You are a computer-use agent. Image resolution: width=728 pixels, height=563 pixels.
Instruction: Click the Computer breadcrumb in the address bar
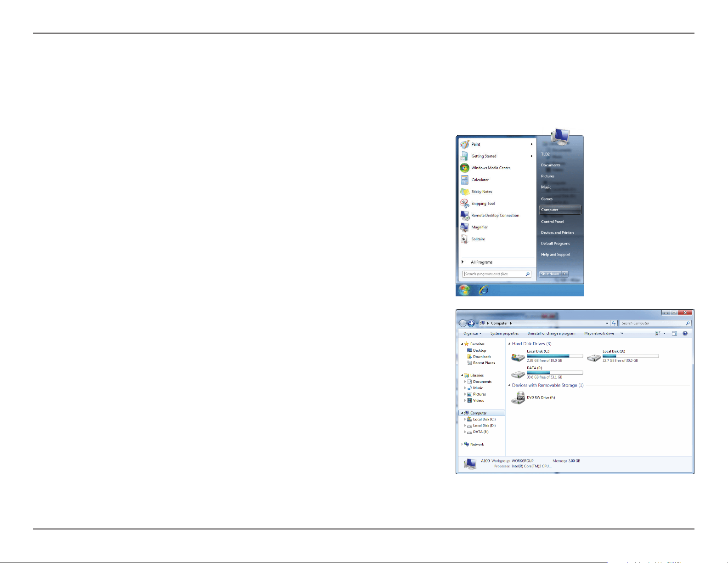click(499, 323)
